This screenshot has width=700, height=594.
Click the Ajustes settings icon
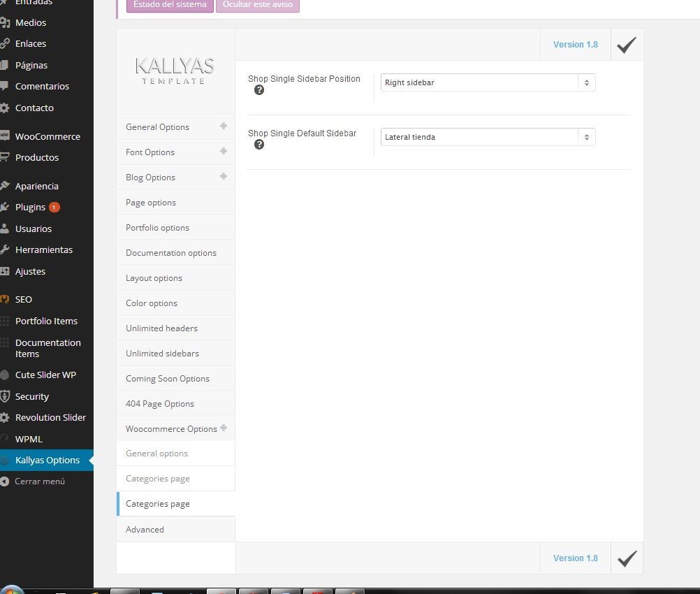point(4,271)
